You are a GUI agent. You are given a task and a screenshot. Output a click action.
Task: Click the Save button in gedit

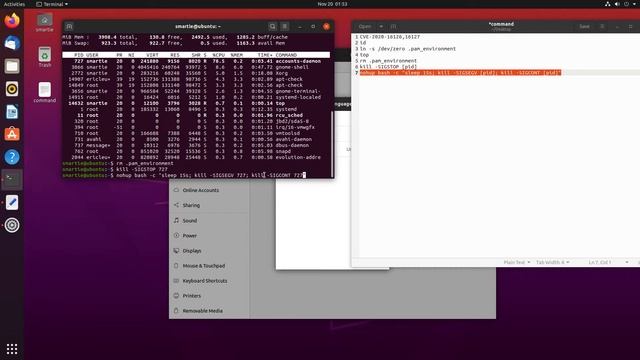(x=584, y=27)
